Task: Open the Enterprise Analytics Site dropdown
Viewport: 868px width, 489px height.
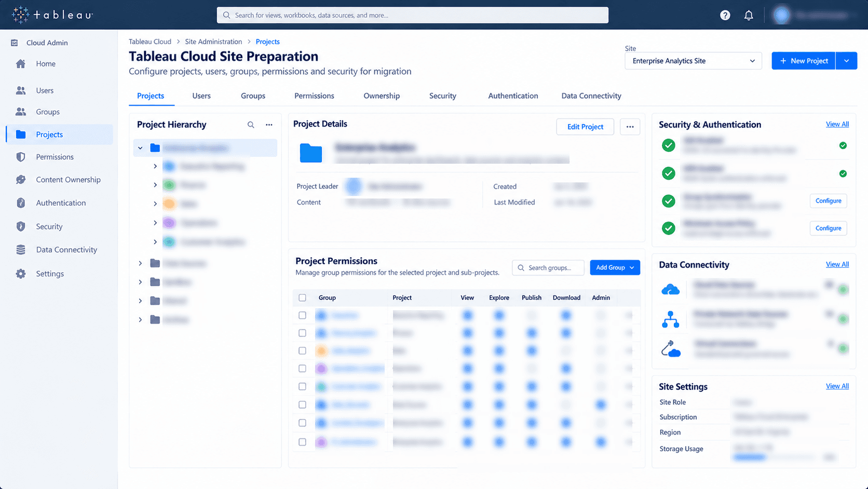Action: click(693, 61)
